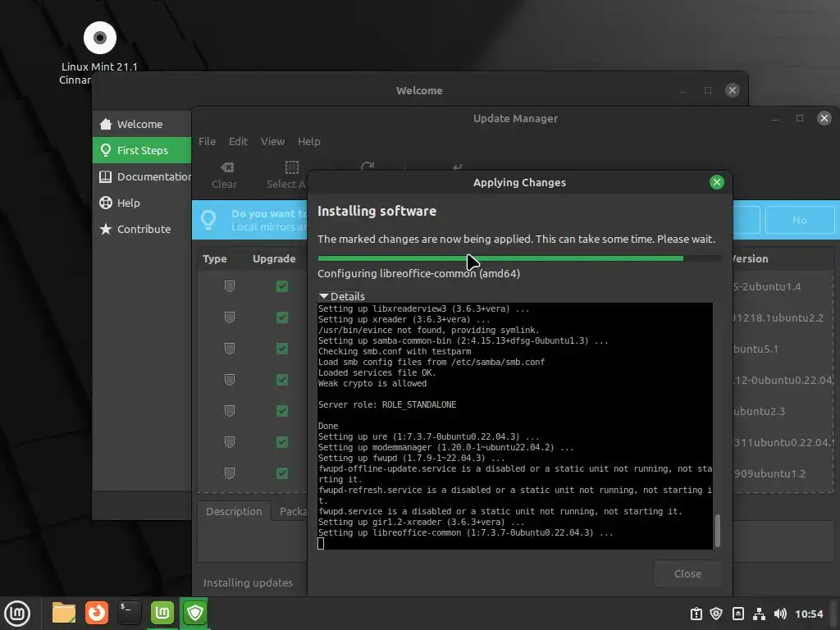Untick the upgrade checkbox in the fifth row

click(x=282, y=411)
